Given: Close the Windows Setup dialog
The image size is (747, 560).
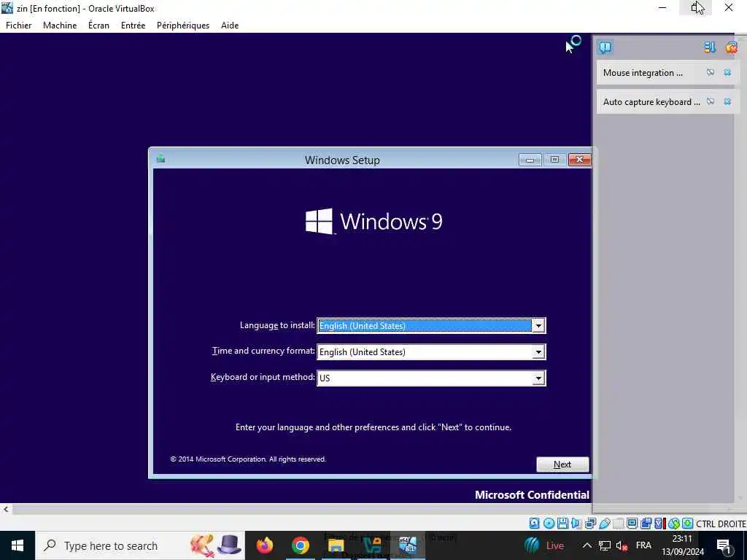Looking at the screenshot, I should (579, 160).
